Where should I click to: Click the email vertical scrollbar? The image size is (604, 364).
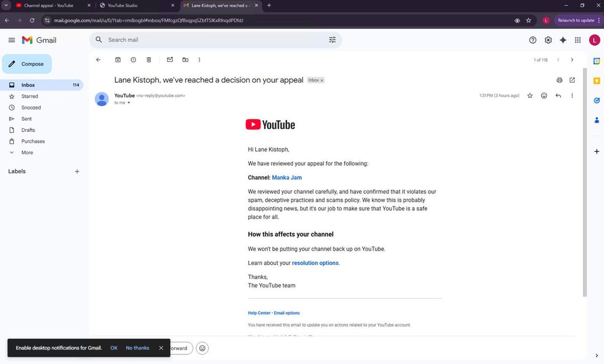tap(584, 182)
